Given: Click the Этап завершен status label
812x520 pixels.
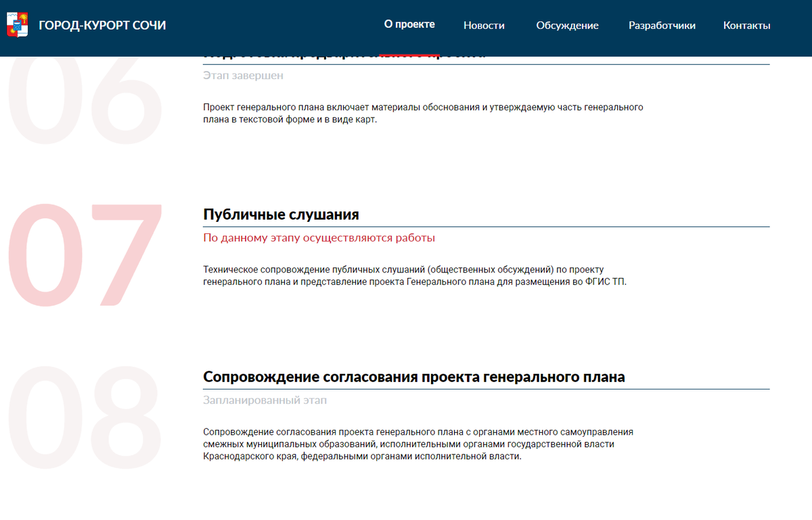Looking at the screenshot, I should [243, 76].
